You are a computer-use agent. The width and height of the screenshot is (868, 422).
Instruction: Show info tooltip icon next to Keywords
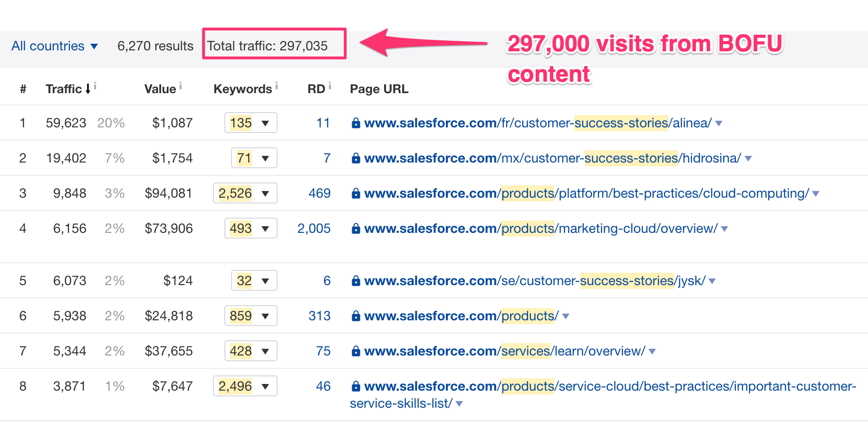(277, 86)
